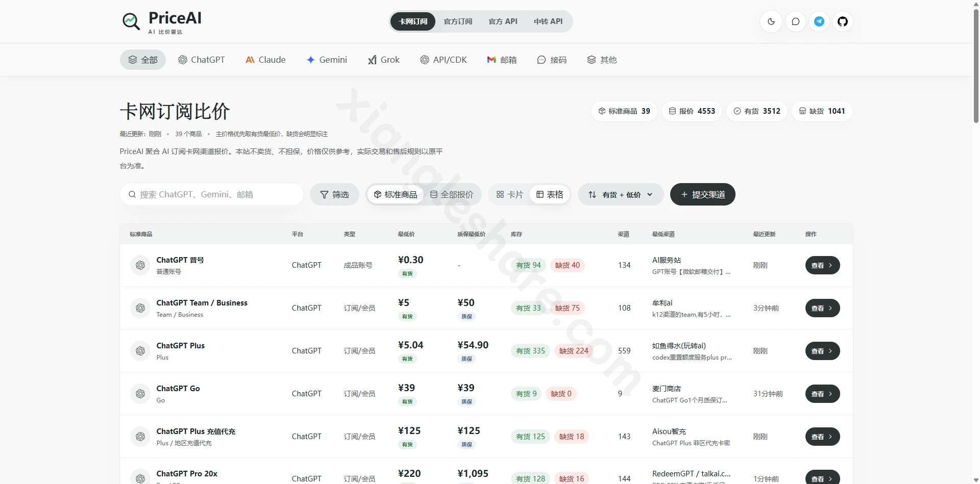Select the 全部 category
The image size is (980, 484).
pyautogui.click(x=143, y=60)
